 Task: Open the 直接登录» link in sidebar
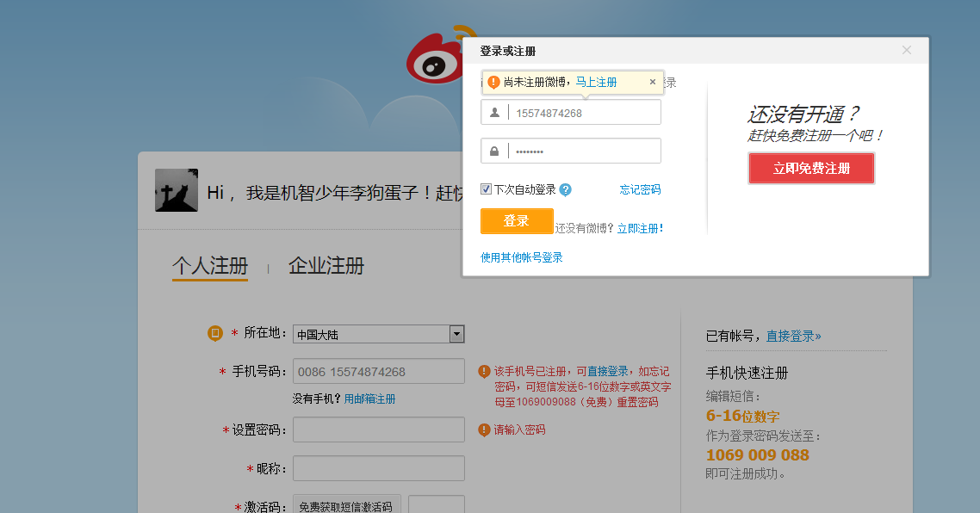click(x=794, y=337)
